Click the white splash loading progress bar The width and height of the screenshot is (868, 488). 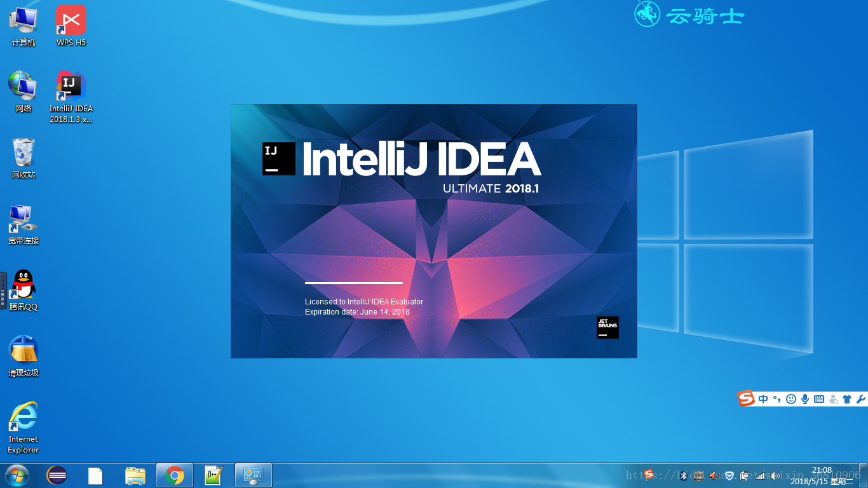tap(354, 283)
